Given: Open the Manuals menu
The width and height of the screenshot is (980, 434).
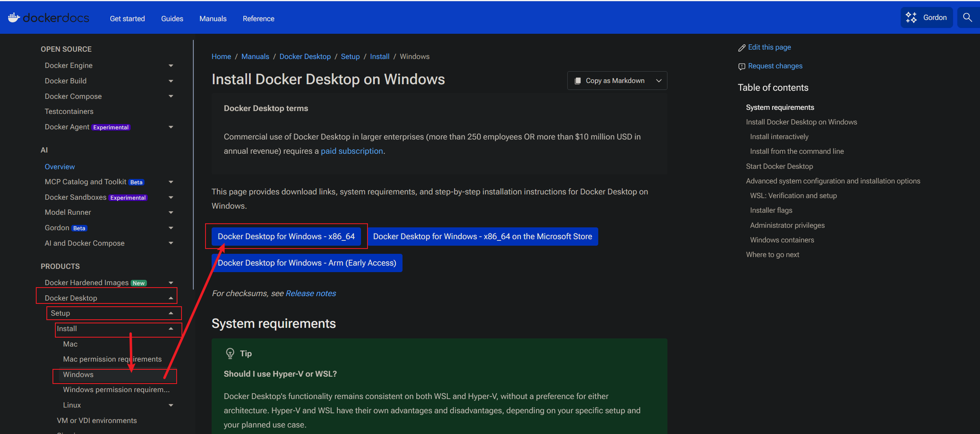Looking at the screenshot, I should (213, 19).
